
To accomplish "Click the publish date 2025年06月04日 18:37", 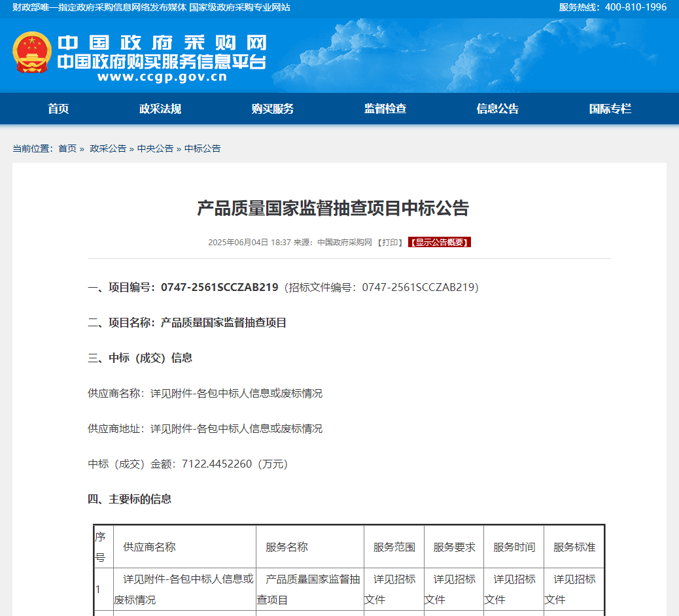I will 249,243.
